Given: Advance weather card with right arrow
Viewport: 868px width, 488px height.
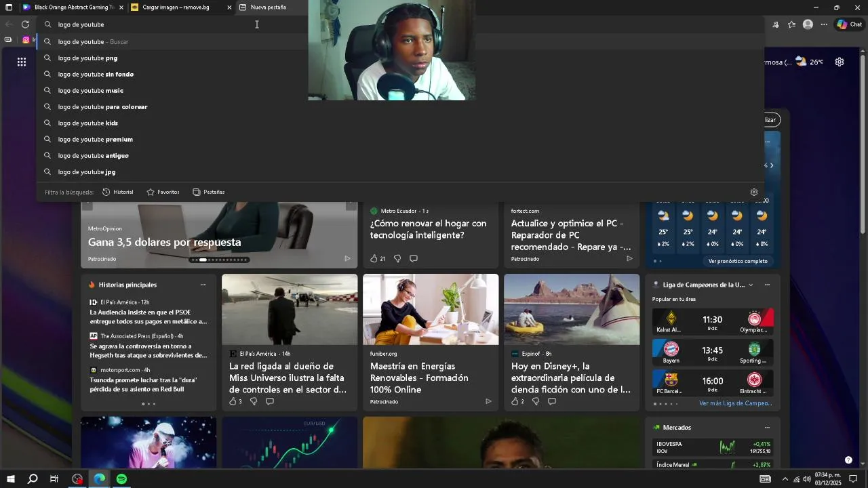Looking at the screenshot, I should [x=772, y=165].
